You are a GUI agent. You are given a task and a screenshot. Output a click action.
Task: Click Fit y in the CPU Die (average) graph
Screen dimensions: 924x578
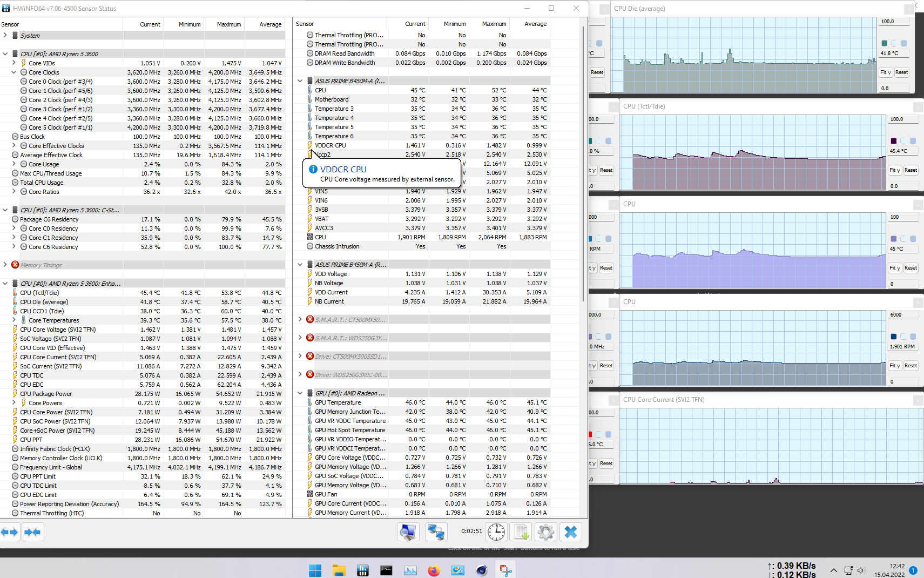[x=886, y=72]
